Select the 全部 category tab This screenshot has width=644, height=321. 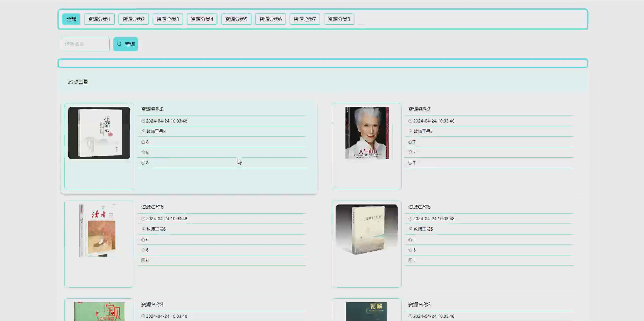[71, 19]
